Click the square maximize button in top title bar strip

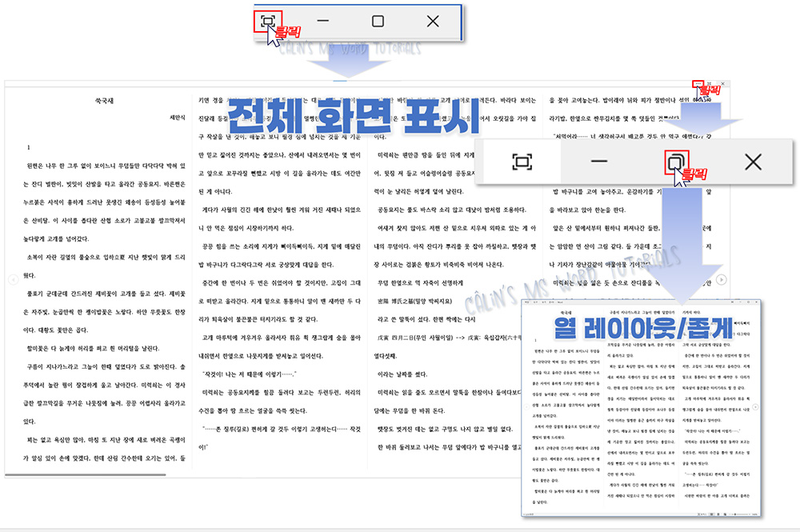click(378, 21)
